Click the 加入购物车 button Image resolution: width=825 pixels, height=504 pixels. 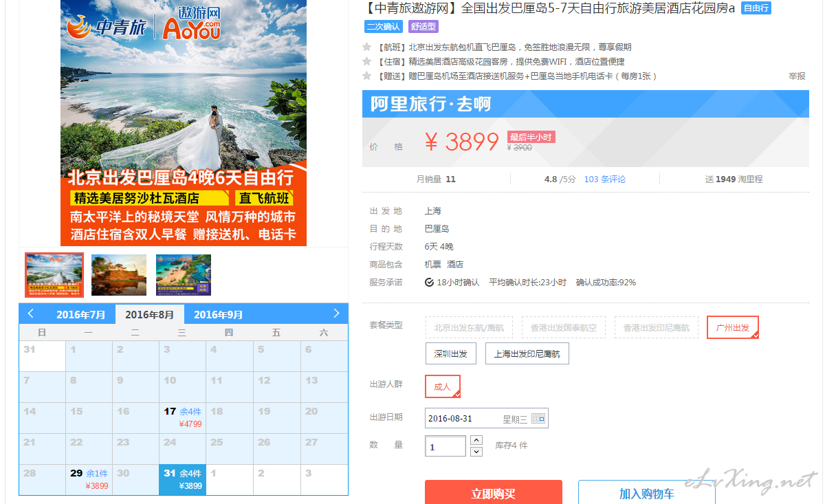[x=647, y=492]
